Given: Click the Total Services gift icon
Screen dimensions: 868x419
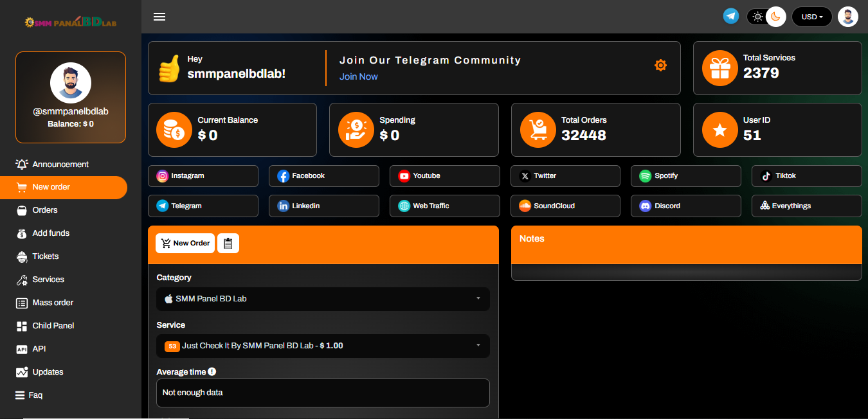Looking at the screenshot, I should click(x=719, y=68).
